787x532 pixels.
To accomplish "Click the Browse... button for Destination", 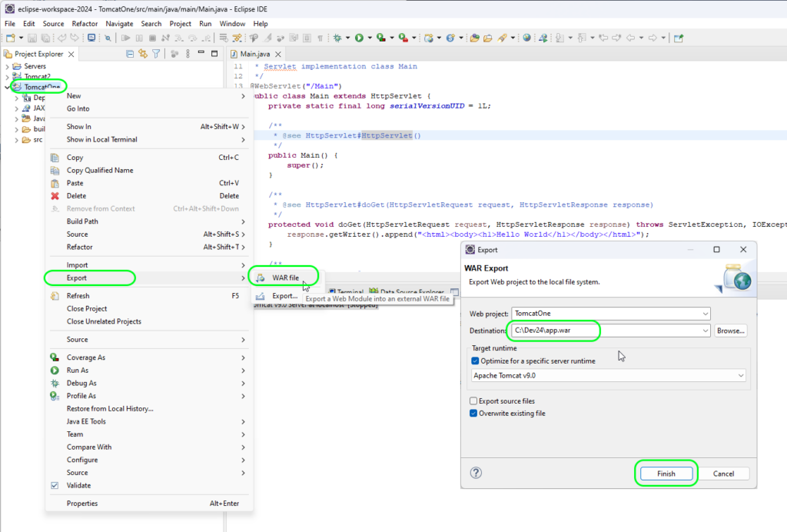I will tap(731, 331).
